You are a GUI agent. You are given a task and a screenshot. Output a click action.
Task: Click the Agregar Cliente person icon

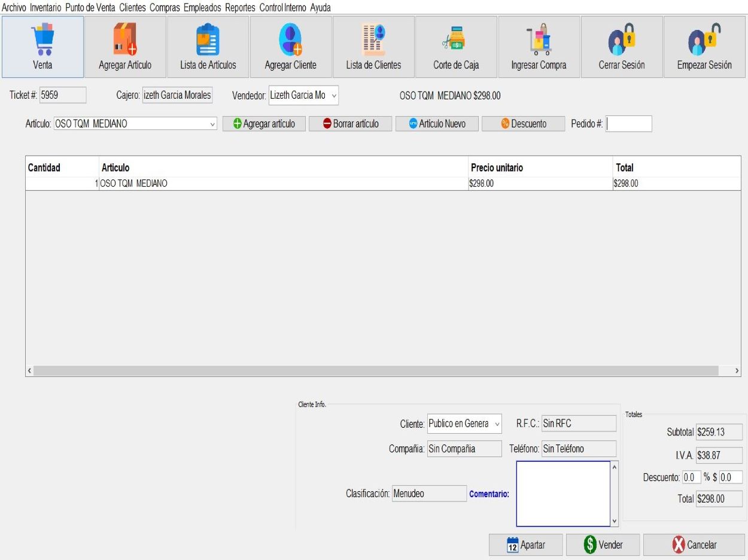coord(290,39)
